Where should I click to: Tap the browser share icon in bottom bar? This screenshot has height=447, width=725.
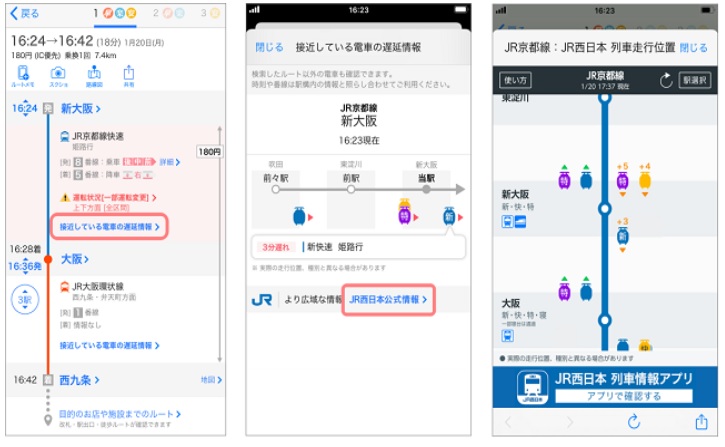click(x=701, y=422)
